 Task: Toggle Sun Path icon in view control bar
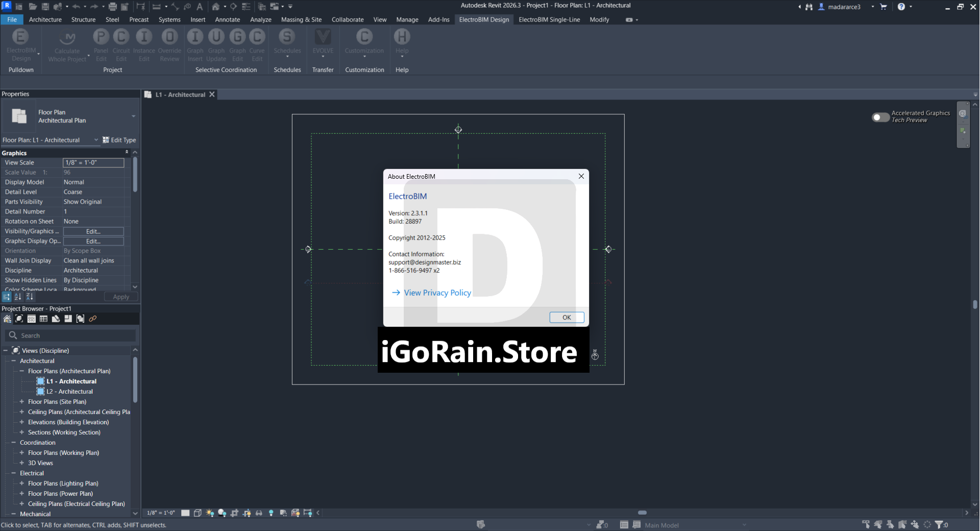click(210, 513)
